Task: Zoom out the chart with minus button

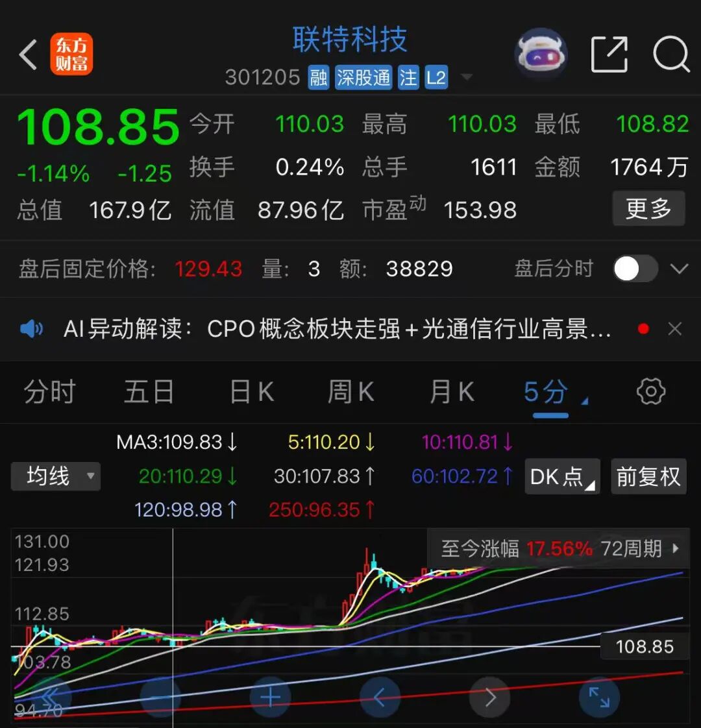Action: tap(160, 697)
